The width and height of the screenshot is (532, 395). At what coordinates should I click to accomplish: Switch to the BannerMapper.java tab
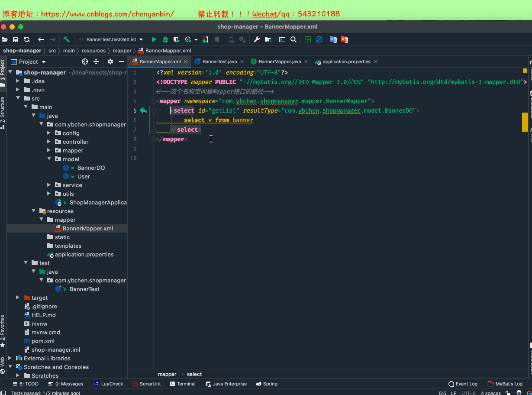tap(280, 62)
